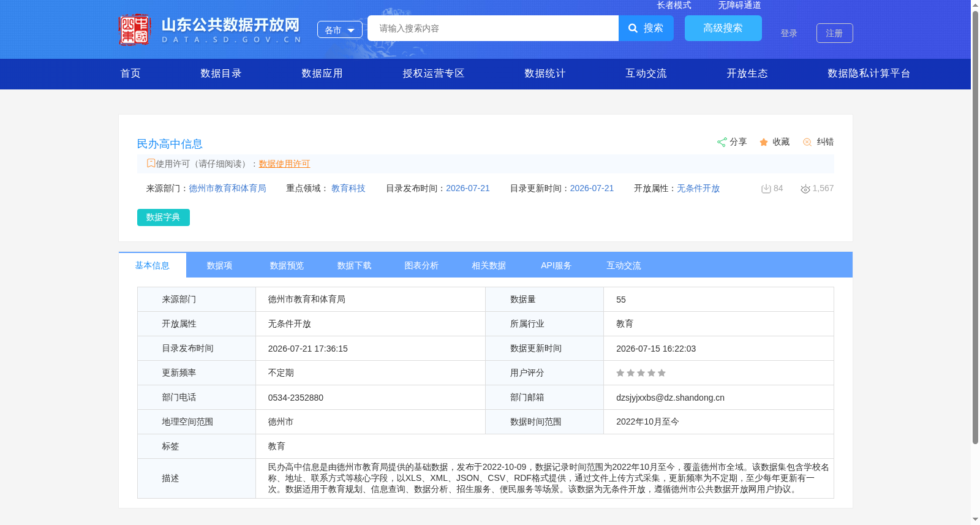Viewport: 980px width, 525px height.
Task: Select the 基本信息 tab
Action: (153, 265)
